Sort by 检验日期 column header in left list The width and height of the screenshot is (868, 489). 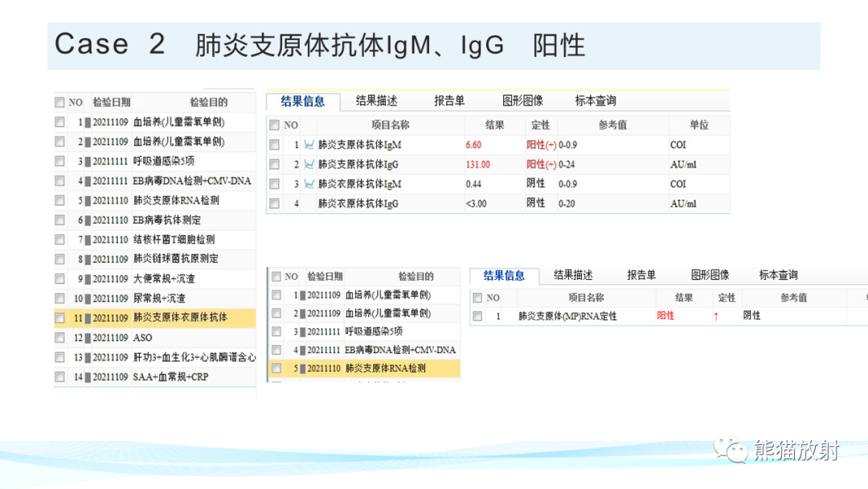[x=111, y=102]
